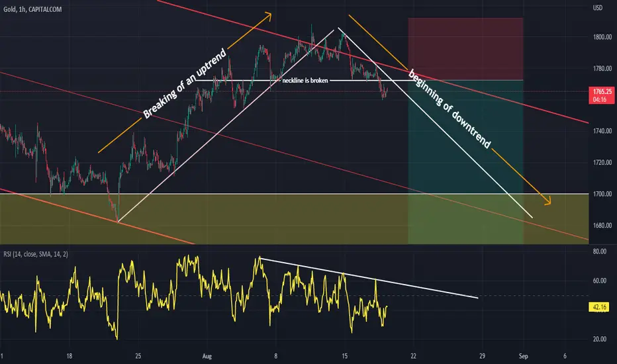Image resolution: width=617 pixels, height=364 pixels.
Task: Click the 8 date label on time axis
Action: (x=276, y=356)
